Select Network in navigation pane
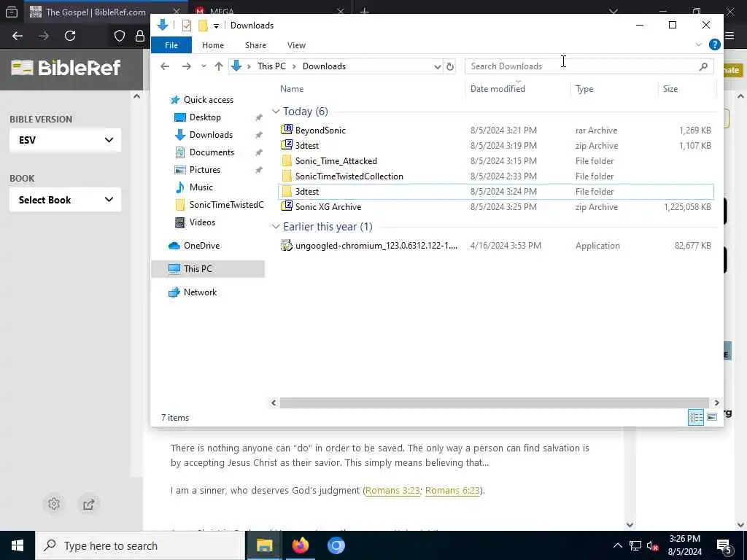The width and height of the screenshot is (747, 560). 200,292
